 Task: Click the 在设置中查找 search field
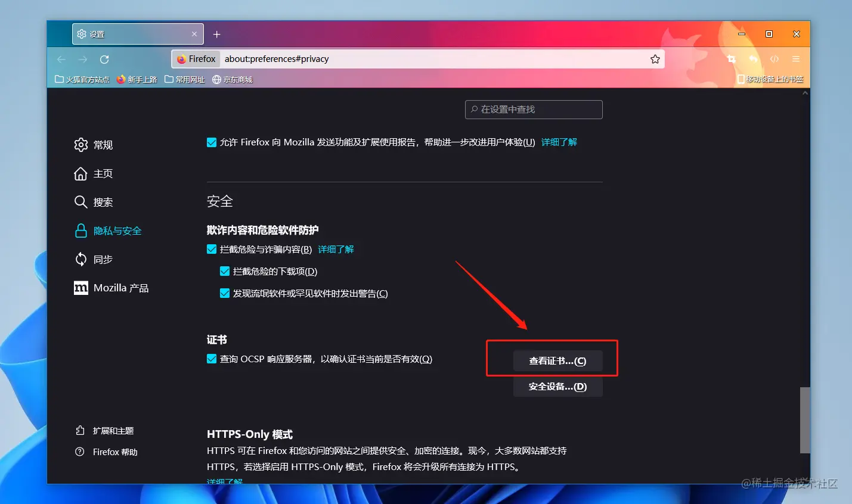coord(534,110)
